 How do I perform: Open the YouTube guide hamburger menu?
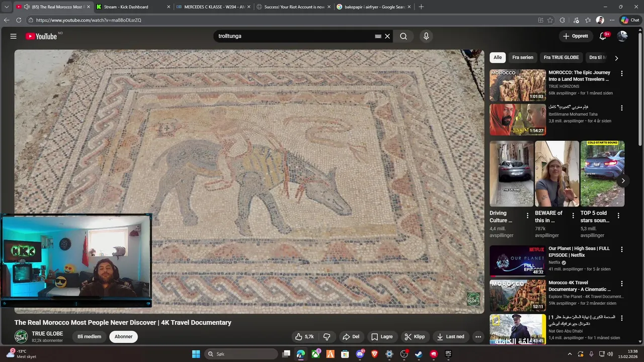tap(14, 36)
